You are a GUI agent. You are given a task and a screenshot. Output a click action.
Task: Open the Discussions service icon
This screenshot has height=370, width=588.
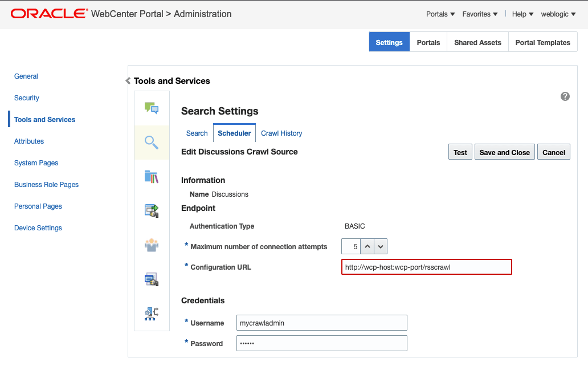pos(152,108)
